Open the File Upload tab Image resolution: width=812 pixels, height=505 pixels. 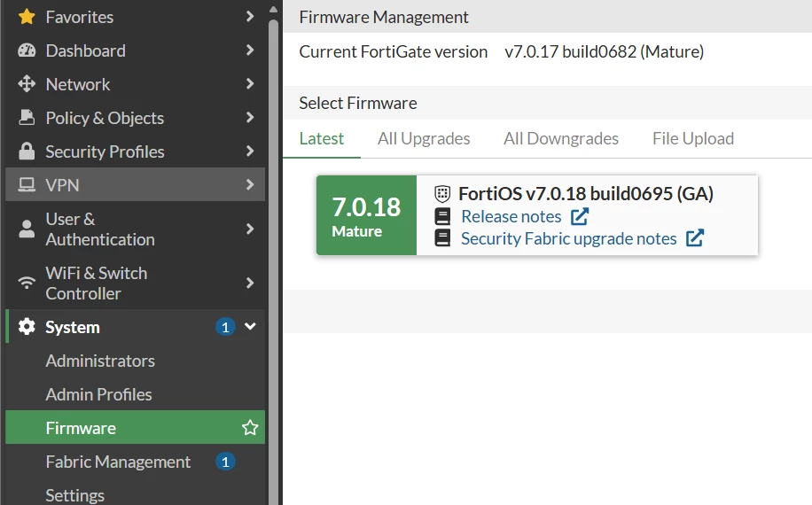[693, 139]
